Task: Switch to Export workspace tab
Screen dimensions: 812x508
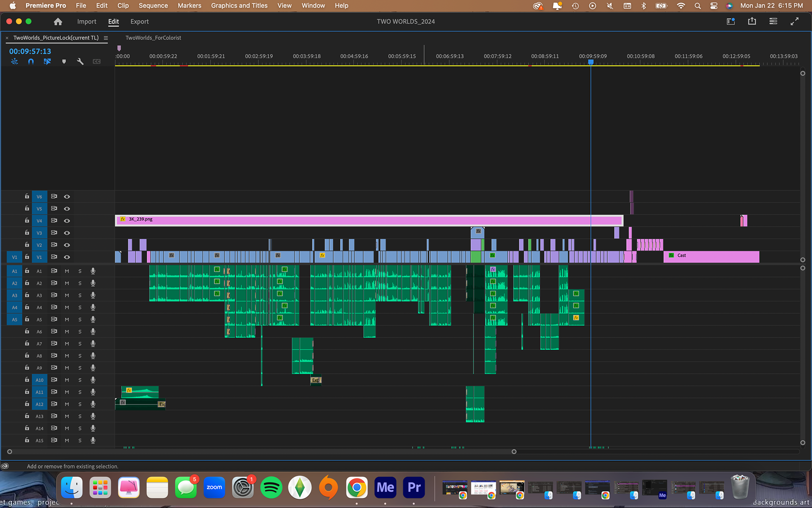Action: pyautogui.click(x=140, y=22)
